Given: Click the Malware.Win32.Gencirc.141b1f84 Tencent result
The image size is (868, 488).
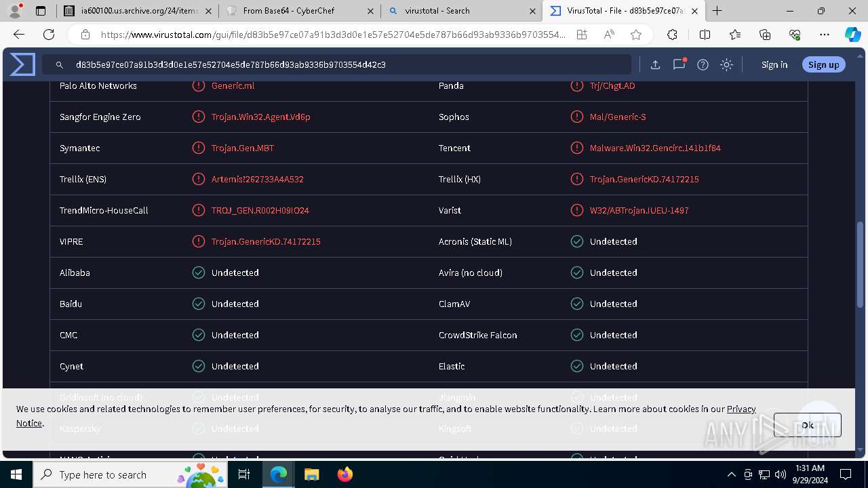Looking at the screenshot, I should coord(655,148).
